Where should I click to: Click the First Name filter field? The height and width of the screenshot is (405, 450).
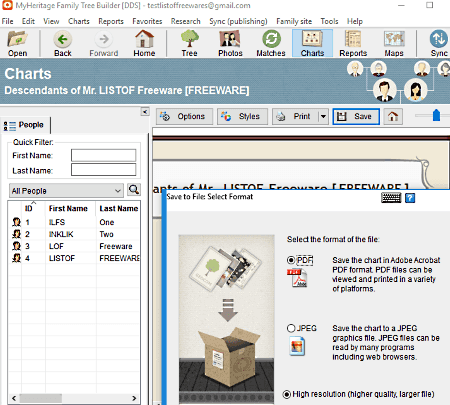tap(103, 155)
